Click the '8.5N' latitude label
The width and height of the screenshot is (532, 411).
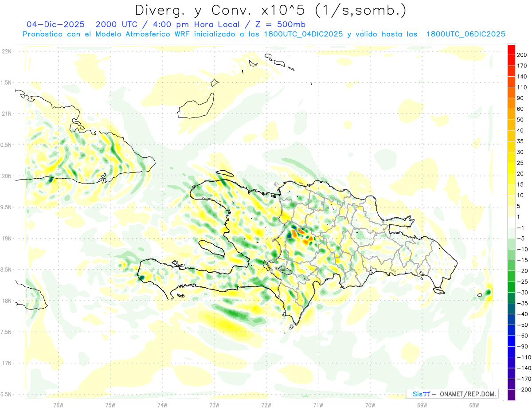click(6, 270)
